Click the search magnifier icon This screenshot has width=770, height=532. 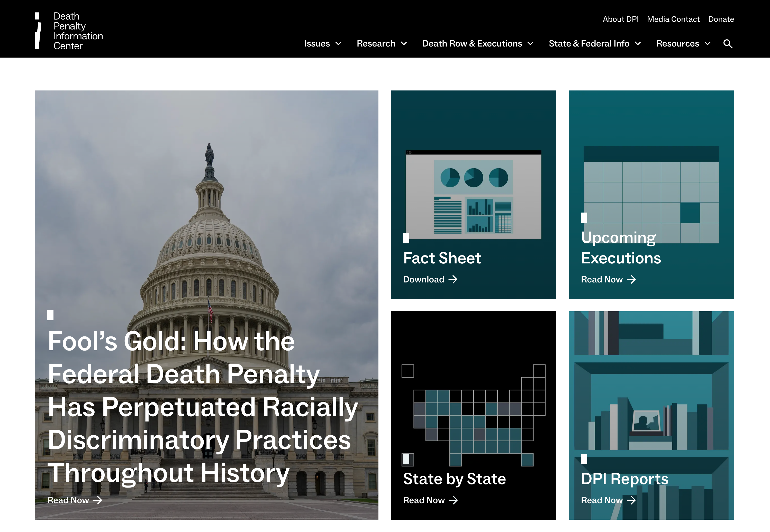[728, 44]
